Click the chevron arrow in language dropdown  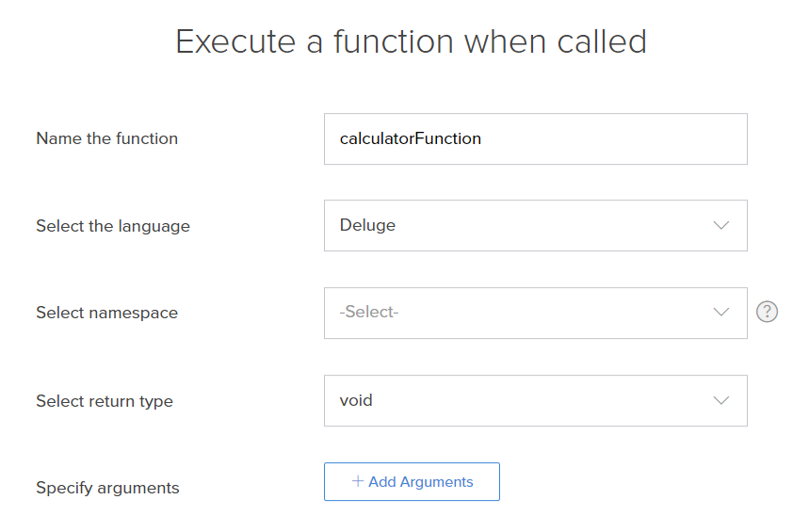point(721,225)
